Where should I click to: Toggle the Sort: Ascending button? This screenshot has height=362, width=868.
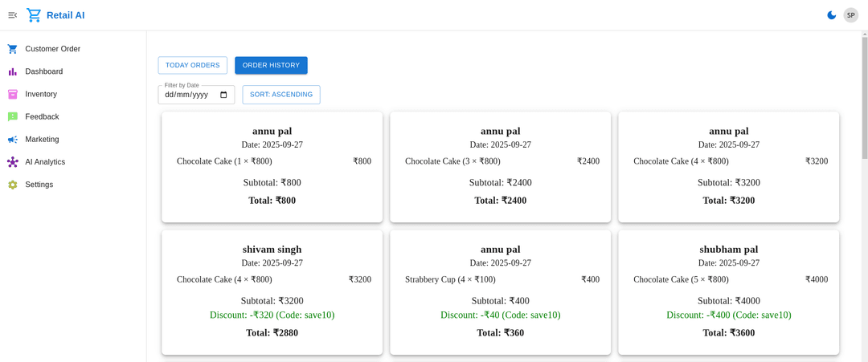point(281,95)
